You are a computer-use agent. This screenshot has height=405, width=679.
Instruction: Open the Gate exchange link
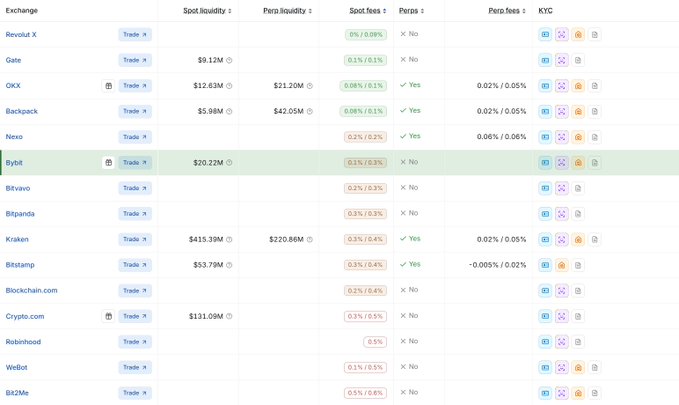tap(13, 60)
